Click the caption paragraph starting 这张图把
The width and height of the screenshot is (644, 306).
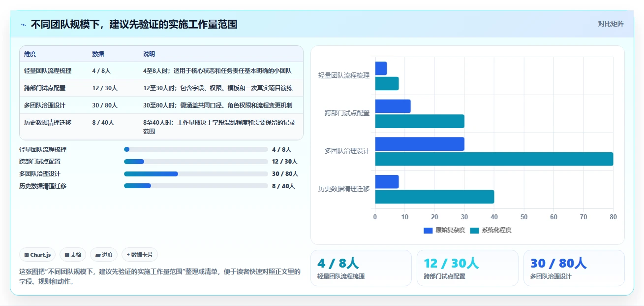point(160,277)
